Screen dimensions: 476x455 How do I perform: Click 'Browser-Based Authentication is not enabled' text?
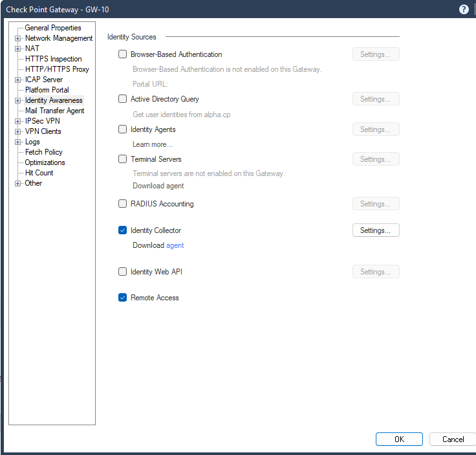pyautogui.click(x=227, y=69)
